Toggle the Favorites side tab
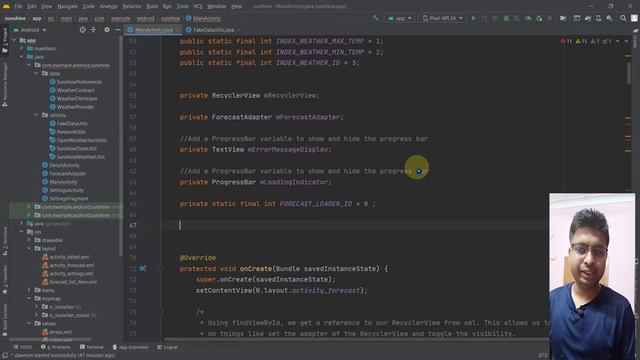640x360 pixels. 5,280
